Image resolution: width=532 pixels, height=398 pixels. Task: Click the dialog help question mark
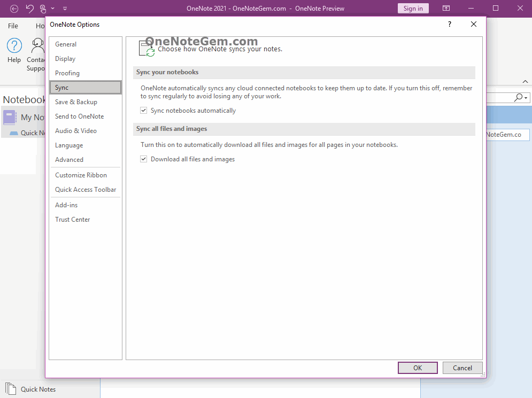click(x=450, y=24)
